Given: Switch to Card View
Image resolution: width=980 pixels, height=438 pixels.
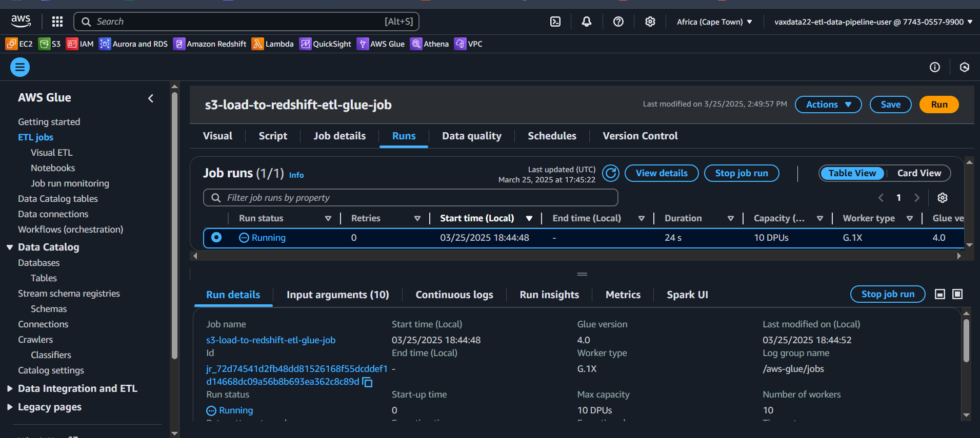Looking at the screenshot, I should 919,173.
